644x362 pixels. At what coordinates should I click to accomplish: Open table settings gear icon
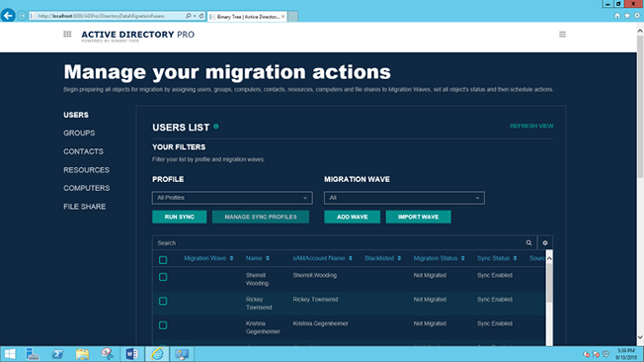tap(545, 242)
